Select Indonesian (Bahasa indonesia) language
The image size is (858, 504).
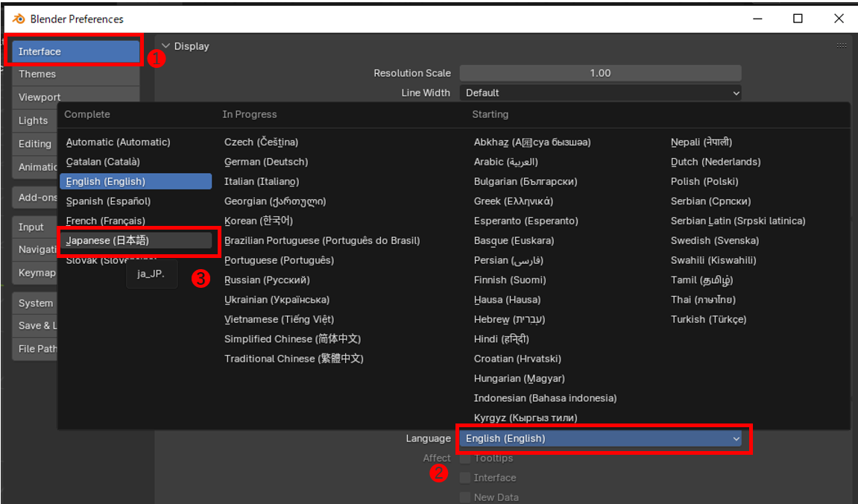coord(546,398)
